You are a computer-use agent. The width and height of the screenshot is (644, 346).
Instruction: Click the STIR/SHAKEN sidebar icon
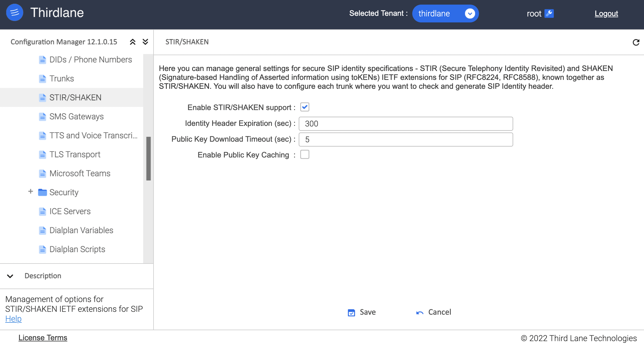point(42,97)
